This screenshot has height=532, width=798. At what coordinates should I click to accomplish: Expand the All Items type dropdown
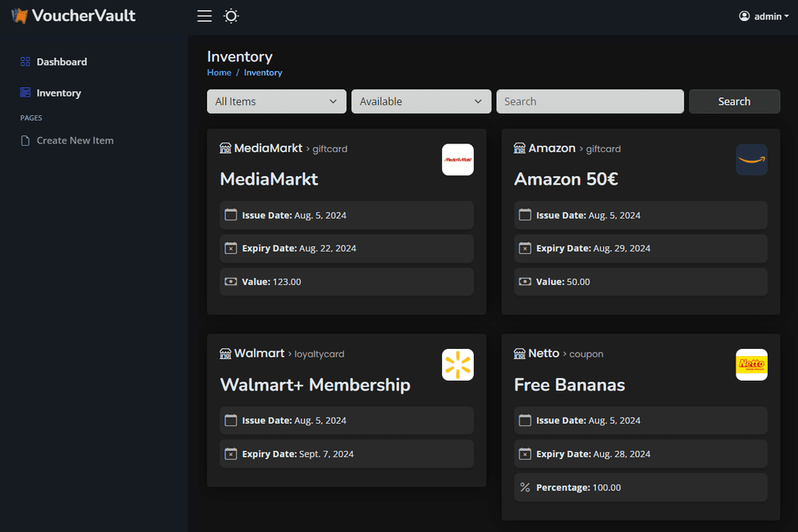coord(277,101)
